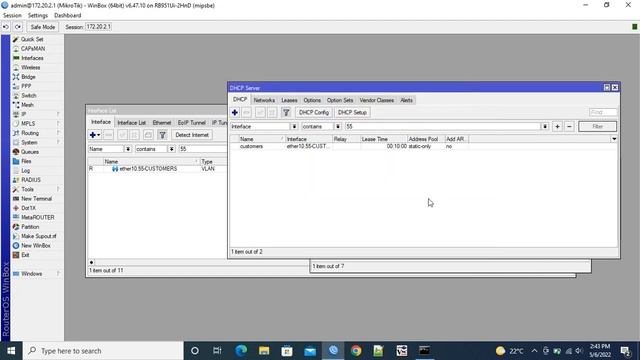Switch to Options tab
Screen dimensions: 640x360
pyautogui.click(x=312, y=100)
